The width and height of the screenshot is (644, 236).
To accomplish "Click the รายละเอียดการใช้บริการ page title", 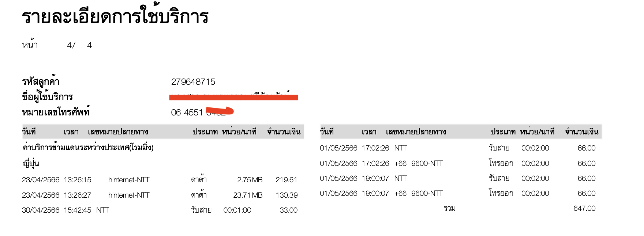I will pyautogui.click(x=115, y=17).
